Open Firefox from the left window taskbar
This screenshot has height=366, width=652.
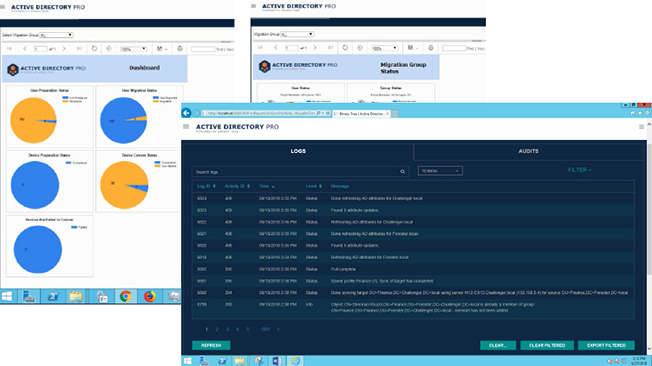point(150,296)
